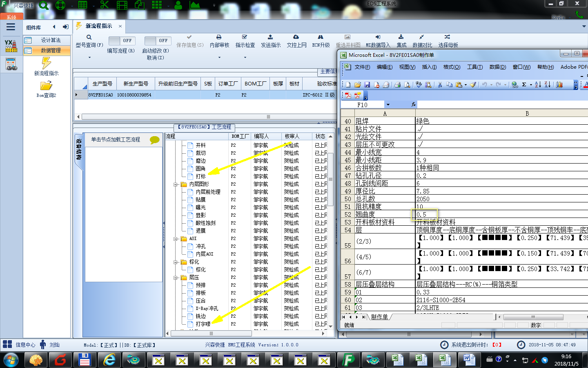This screenshot has height=368, width=588.
Task: Click 文控上网 cloud upload icon
Action: [x=296, y=37]
